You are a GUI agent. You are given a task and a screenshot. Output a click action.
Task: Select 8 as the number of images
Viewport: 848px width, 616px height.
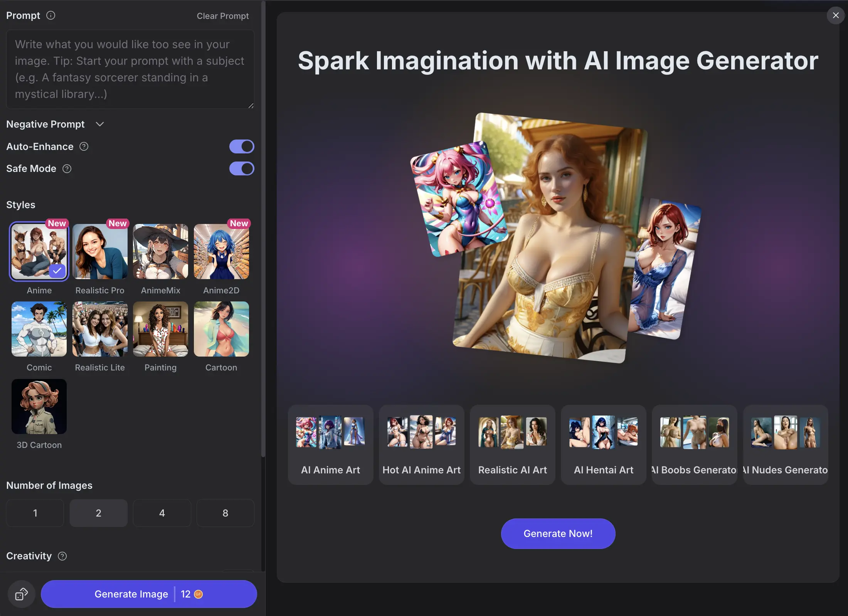coord(225,513)
